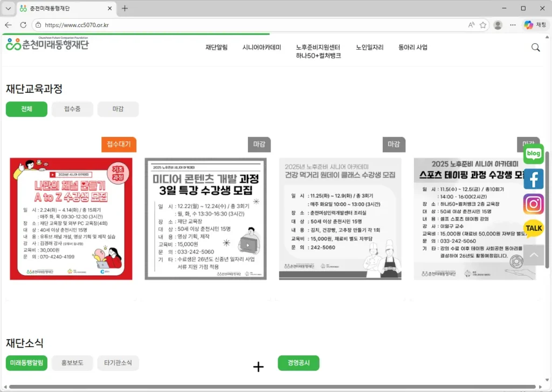Select the 접수중 course filter
Viewport: 552px width, 392px height.
(72, 109)
